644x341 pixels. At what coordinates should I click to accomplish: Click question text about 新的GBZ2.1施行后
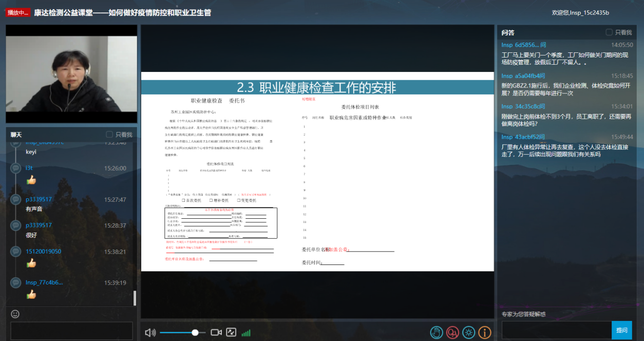point(566,89)
